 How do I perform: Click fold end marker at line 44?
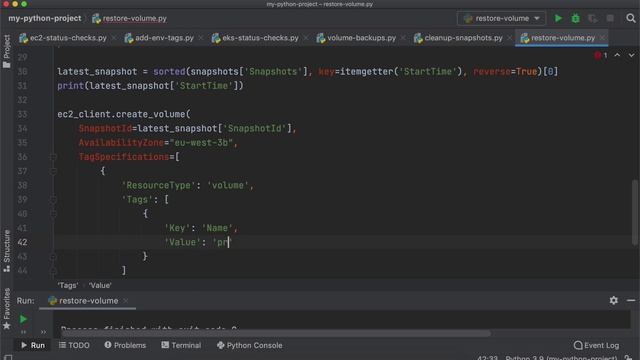(x=53, y=271)
